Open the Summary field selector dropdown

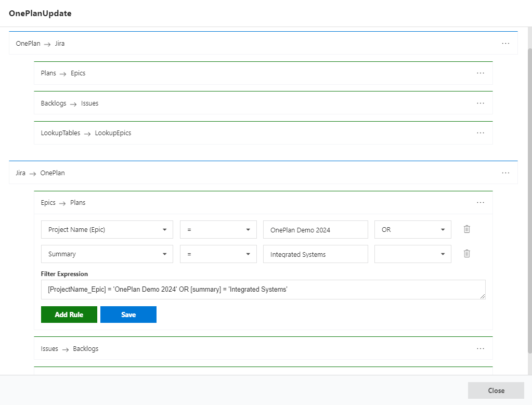(x=107, y=254)
